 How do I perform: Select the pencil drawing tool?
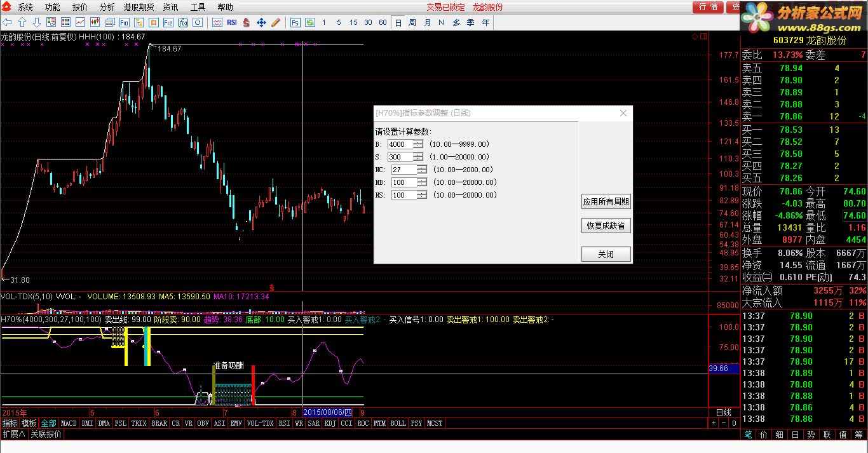click(x=276, y=22)
